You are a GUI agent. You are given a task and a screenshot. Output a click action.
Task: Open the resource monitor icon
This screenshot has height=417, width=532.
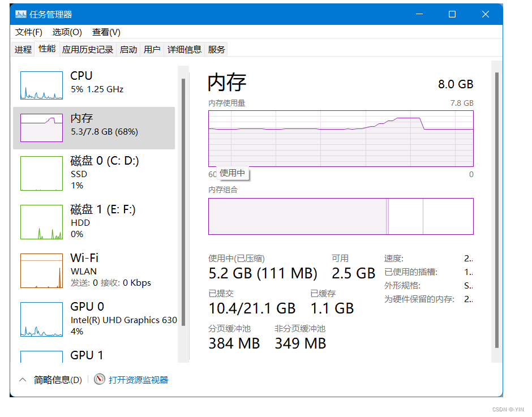coord(100,379)
